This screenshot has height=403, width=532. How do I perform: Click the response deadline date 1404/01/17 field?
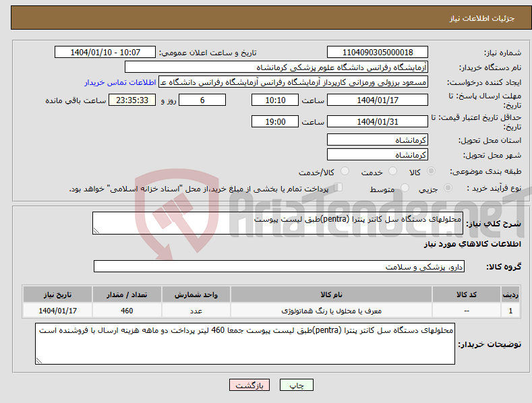pyautogui.click(x=378, y=100)
